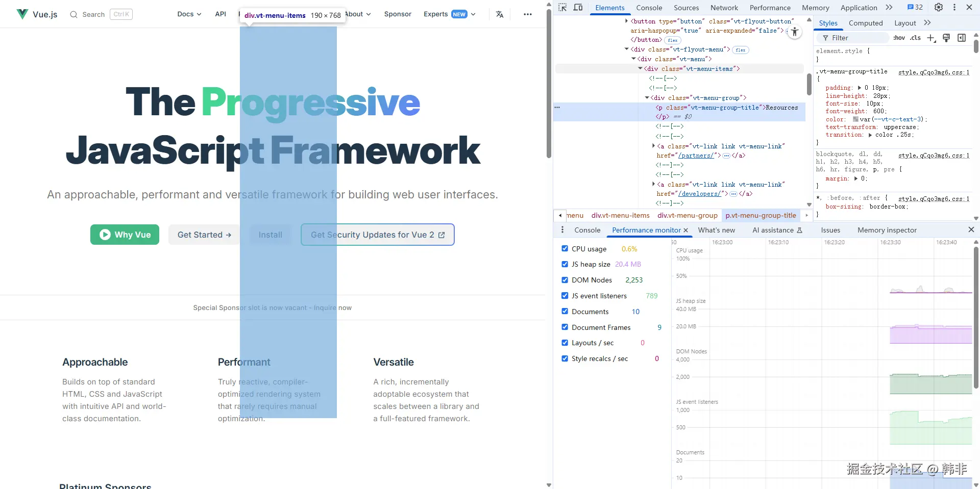Switch to the Console tab in top bar
This screenshot has height=489, width=980.
(x=649, y=8)
